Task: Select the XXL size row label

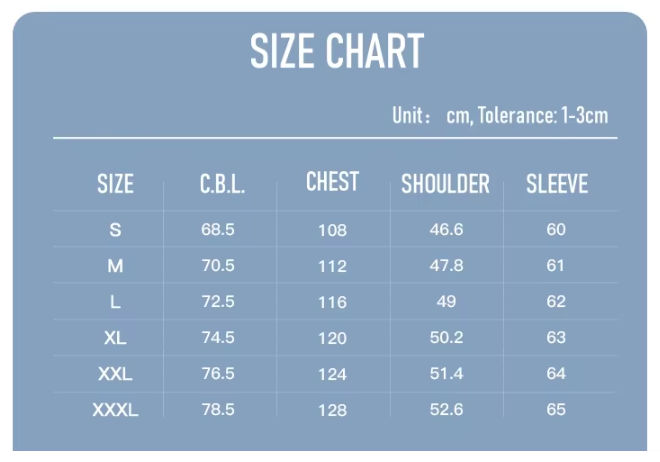Action: tap(115, 374)
